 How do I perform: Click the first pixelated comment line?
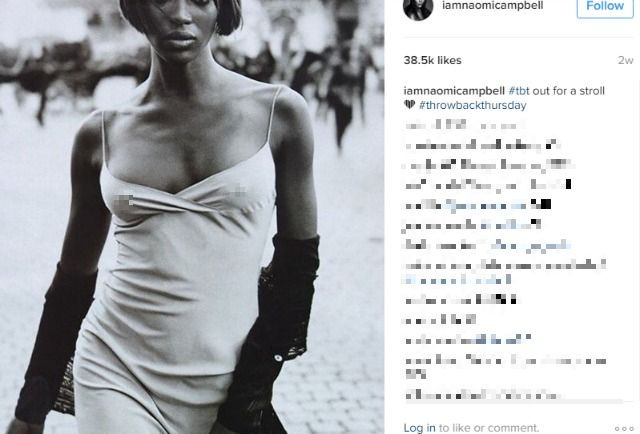[x=464, y=125]
